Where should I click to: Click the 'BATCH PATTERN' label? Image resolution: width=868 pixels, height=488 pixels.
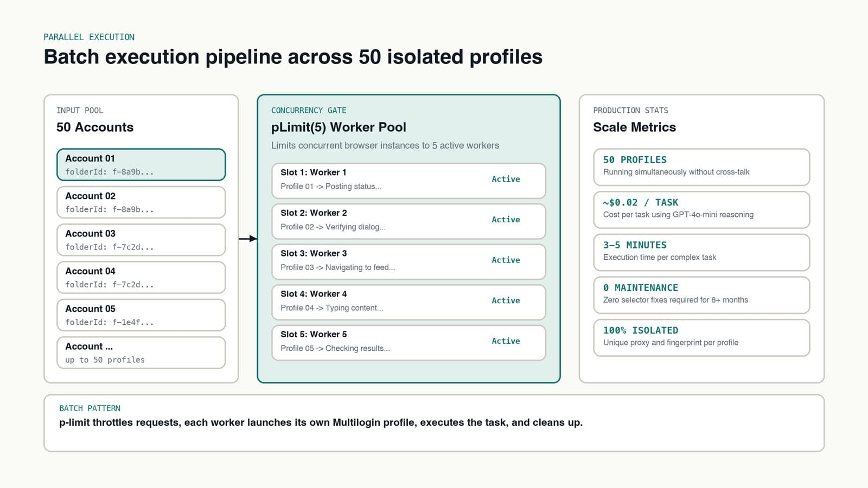coord(90,408)
